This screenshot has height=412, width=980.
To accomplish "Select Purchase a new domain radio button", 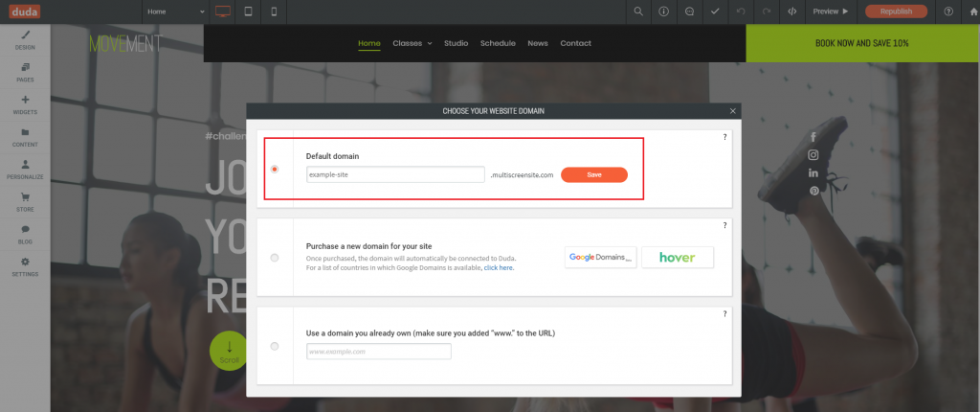I will coord(275,258).
